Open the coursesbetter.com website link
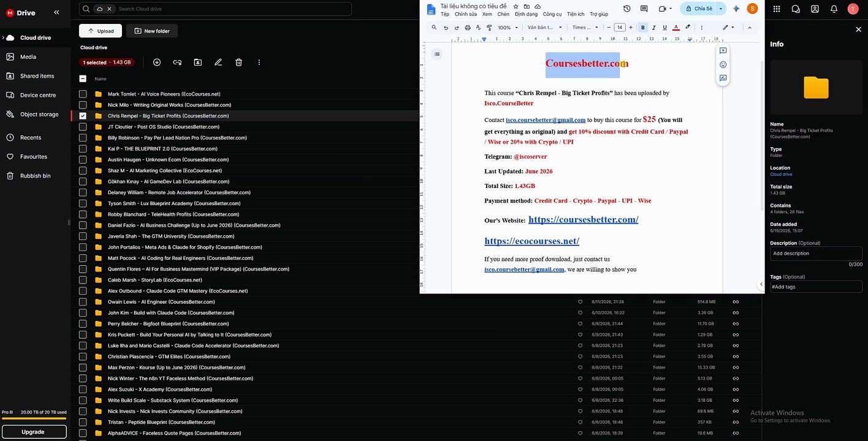The height and width of the screenshot is (441, 868). point(583,219)
